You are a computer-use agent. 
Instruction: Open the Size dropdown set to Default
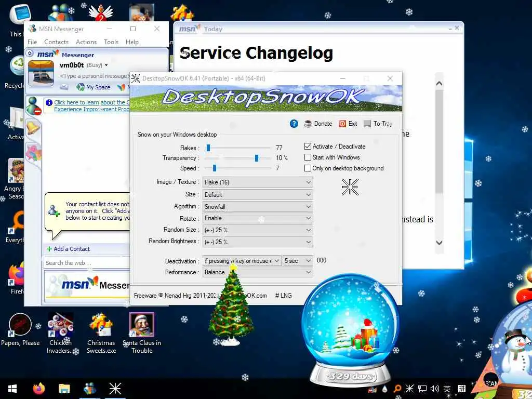coord(258,195)
